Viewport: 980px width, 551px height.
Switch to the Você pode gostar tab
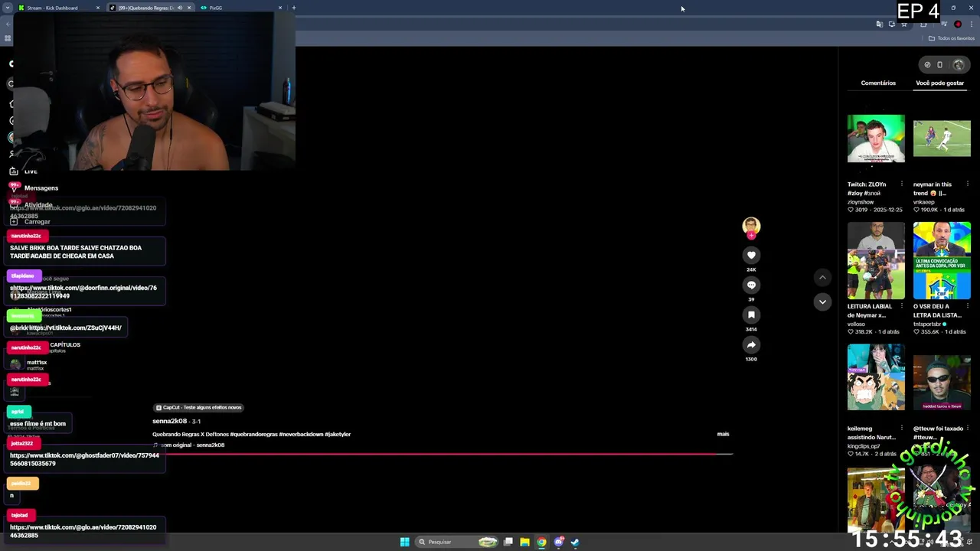pyautogui.click(x=939, y=83)
